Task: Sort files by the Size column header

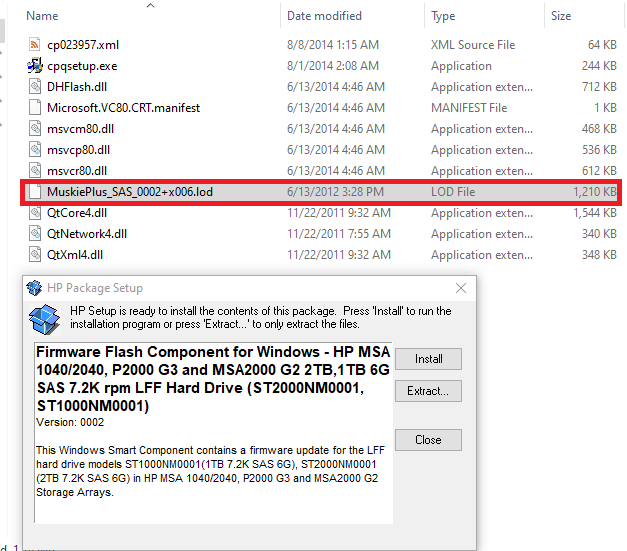Action: [561, 16]
